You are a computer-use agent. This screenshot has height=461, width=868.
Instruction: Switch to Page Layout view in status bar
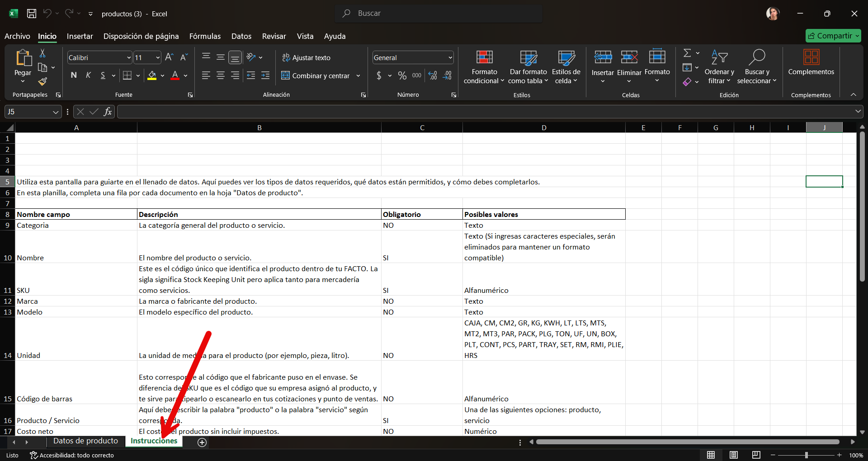(733, 455)
